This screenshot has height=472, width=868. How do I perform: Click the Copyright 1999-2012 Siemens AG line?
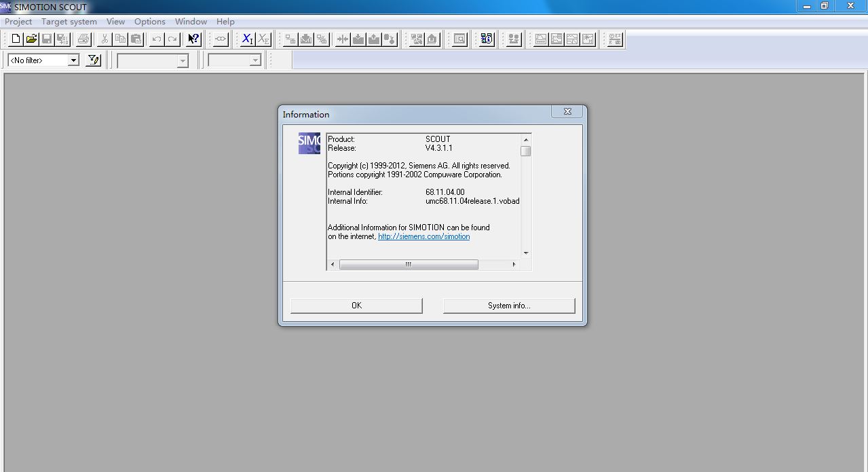(x=419, y=166)
